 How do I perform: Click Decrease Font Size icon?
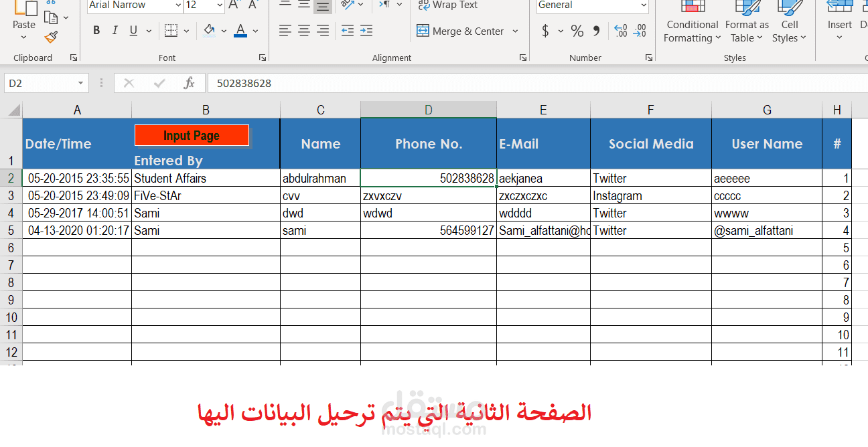pyautogui.click(x=252, y=5)
